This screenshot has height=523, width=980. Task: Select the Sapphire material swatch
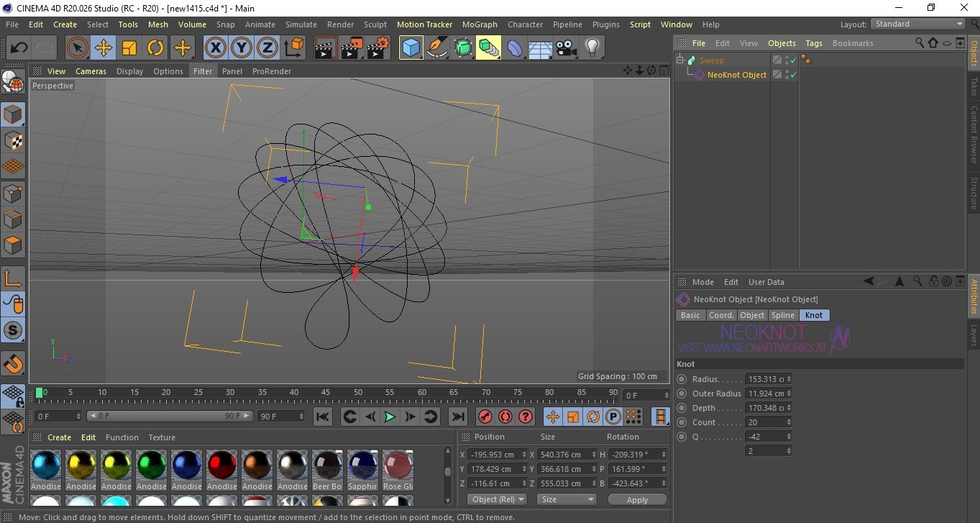point(362,465)
